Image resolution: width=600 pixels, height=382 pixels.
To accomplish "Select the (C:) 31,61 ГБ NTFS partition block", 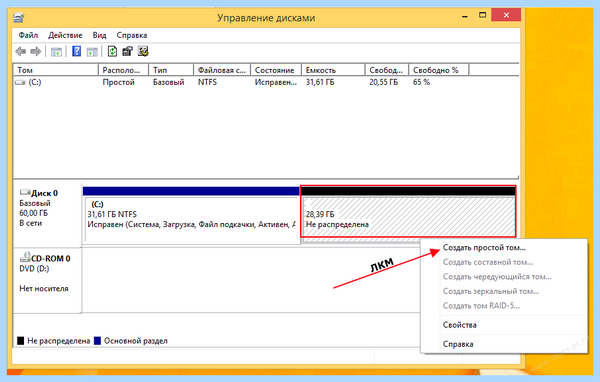I will (191, 215).
